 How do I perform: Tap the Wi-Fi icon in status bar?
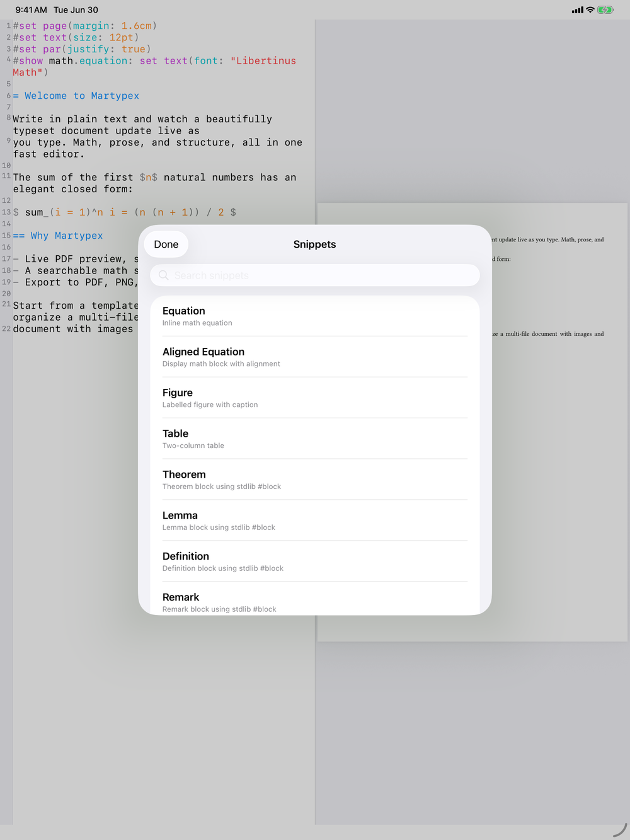click(x=590, y=10)
